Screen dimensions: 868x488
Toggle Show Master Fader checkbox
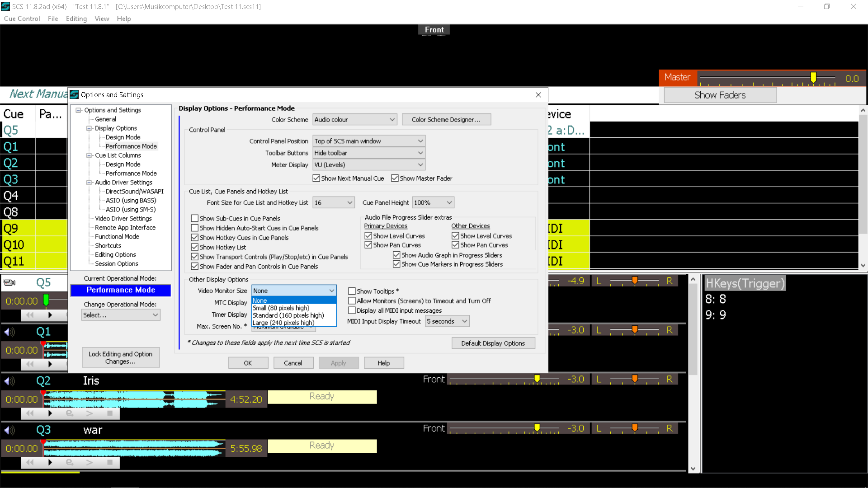(x=395, y=178)
